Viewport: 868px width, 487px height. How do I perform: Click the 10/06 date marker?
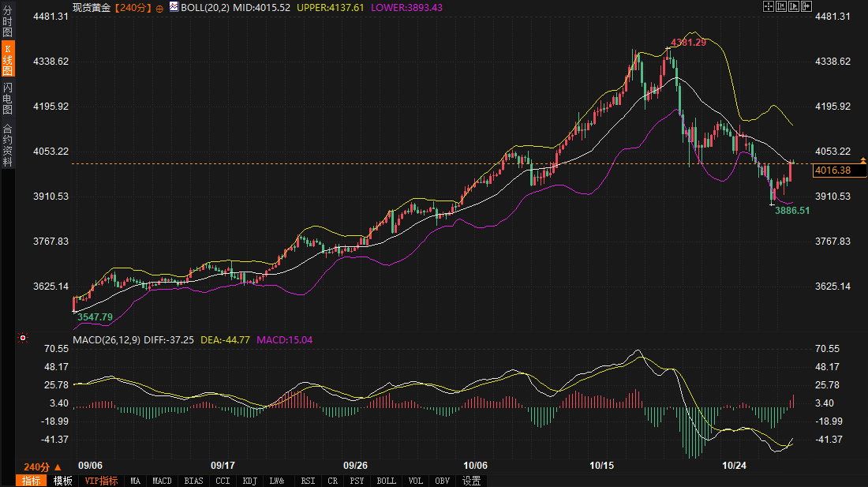click(x=476, y=466)
